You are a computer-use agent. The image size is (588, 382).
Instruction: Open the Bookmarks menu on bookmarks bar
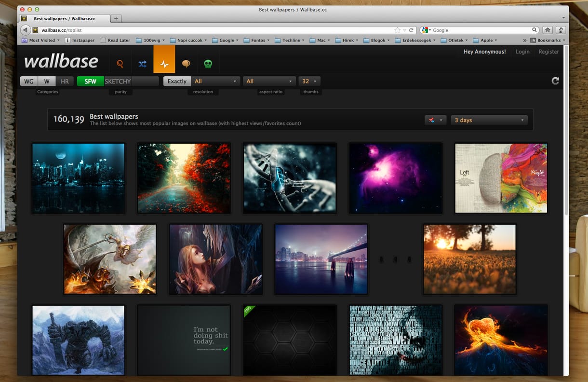tap(548, 41)
